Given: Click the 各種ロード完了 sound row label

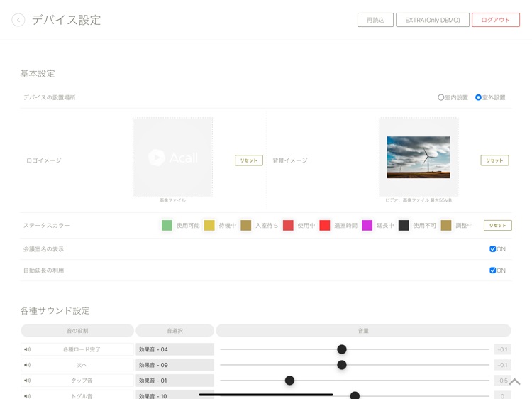Looking at the screenshot, I should click(x=82, y=349).
